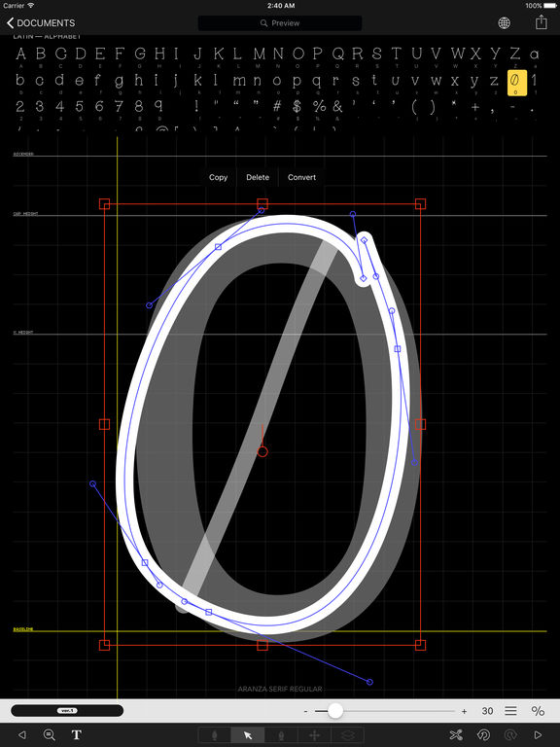Tap the scissors-and-path cut icon
This screenshot has height=747, width=560.
click(456, 735)
